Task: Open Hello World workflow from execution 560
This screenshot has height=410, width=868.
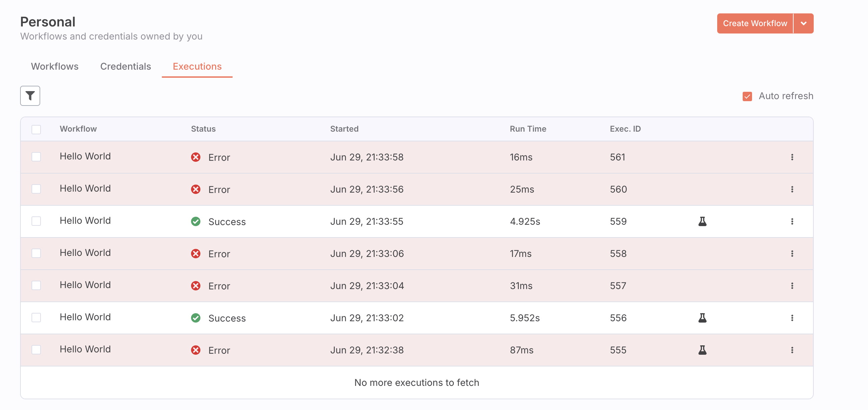Action: point(85,188)
